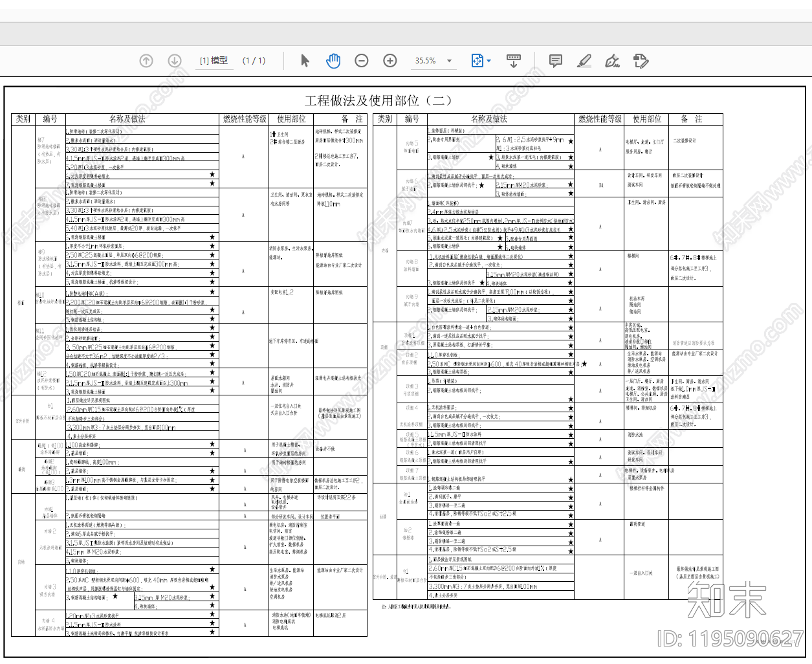
Task: Open the sign document pen tool
Action: pyautogui.click(x=612, y=61)
